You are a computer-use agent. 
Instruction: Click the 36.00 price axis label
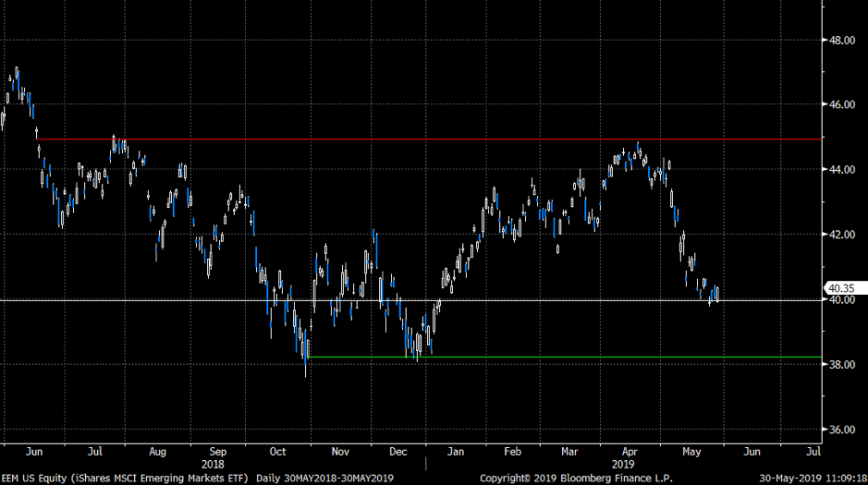[842, 430]
